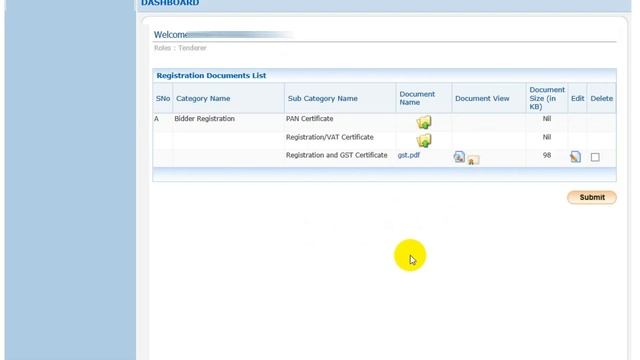View the gst.pdf document icon
Viewport: 640px width, 360px height.
(x=459, y=157)
